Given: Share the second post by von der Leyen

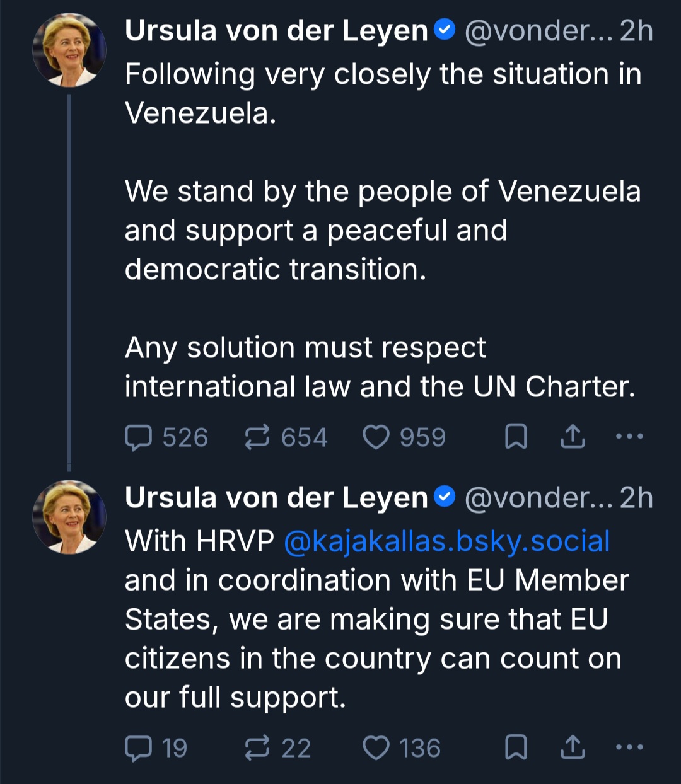Looking at the screenshot, I should pyautogui.click(x=573, y=748).
